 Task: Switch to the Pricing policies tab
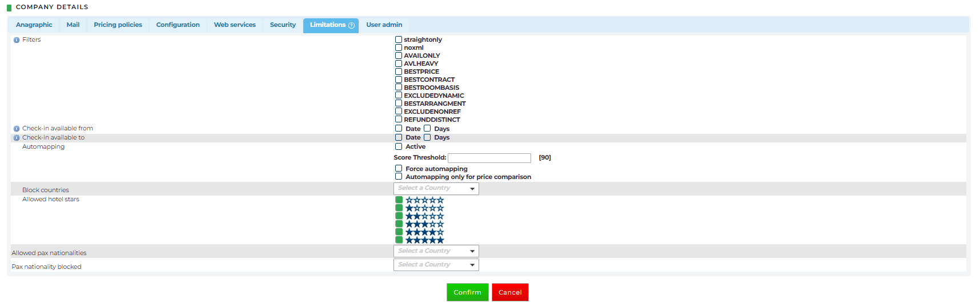coord(118,25)
